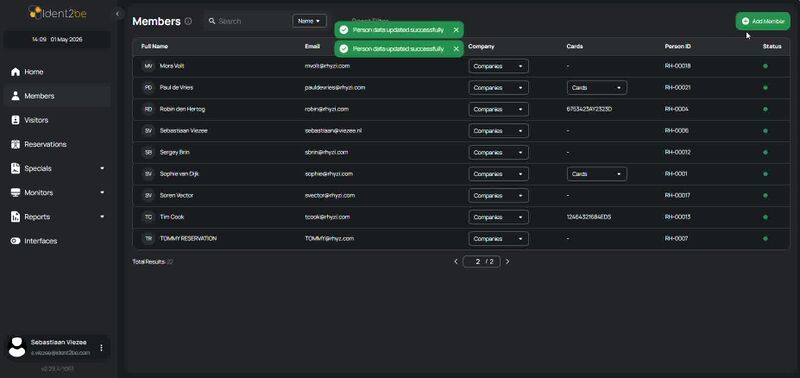Click Sebastiaan Viezee profile picture in sidebar
The image size is (800, 378).
point(17,347)
